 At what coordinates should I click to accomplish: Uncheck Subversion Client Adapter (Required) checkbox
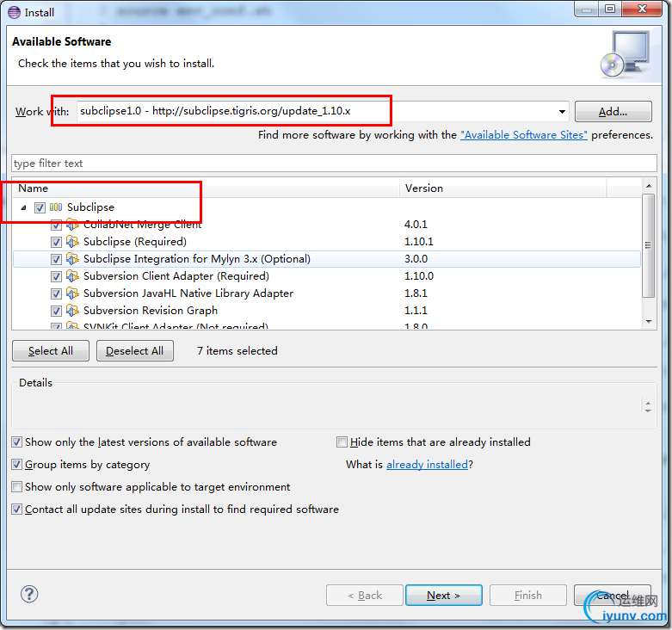click(x=56, y=276)
